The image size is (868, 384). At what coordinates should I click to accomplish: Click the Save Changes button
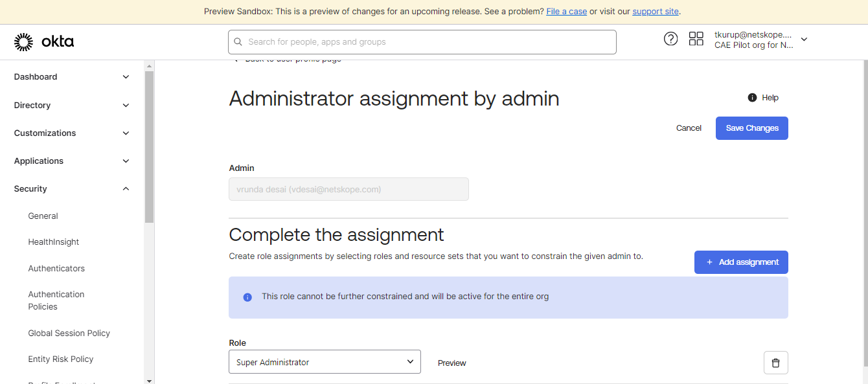[752, 128]
